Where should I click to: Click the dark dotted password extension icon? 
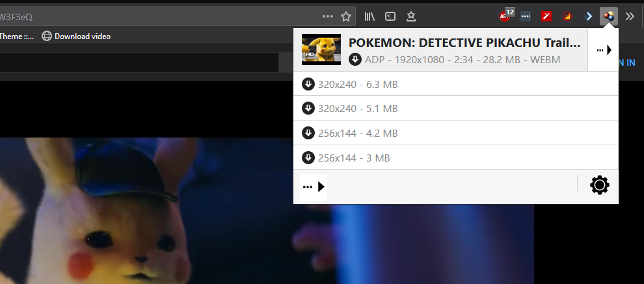pos(526,16)
